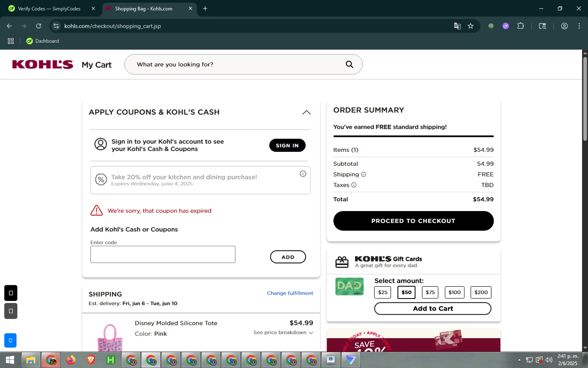Viewport: 588px width, 368px height.
Task: Reload the Kohl's cart page
Action: pos(38,26)
